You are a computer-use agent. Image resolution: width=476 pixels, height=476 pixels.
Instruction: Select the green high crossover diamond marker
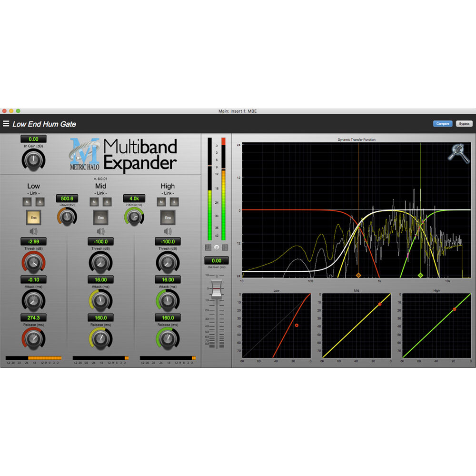point(420,275)
